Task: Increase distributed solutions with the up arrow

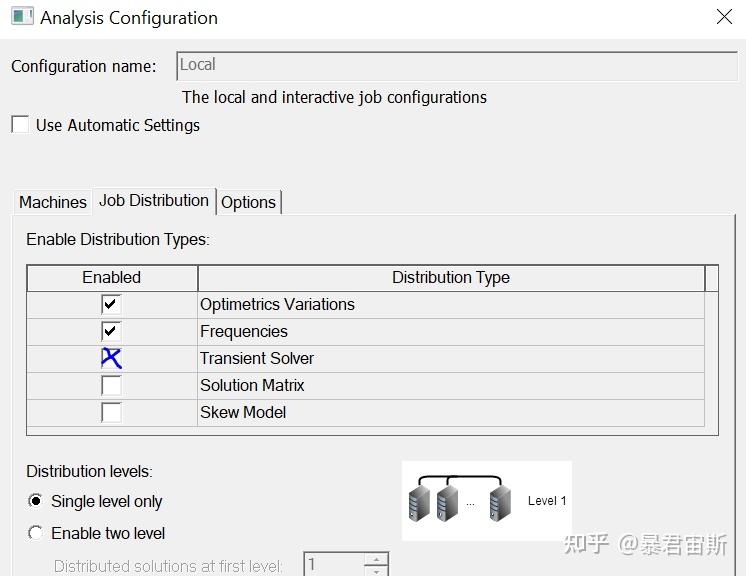Action: [376, 559]
